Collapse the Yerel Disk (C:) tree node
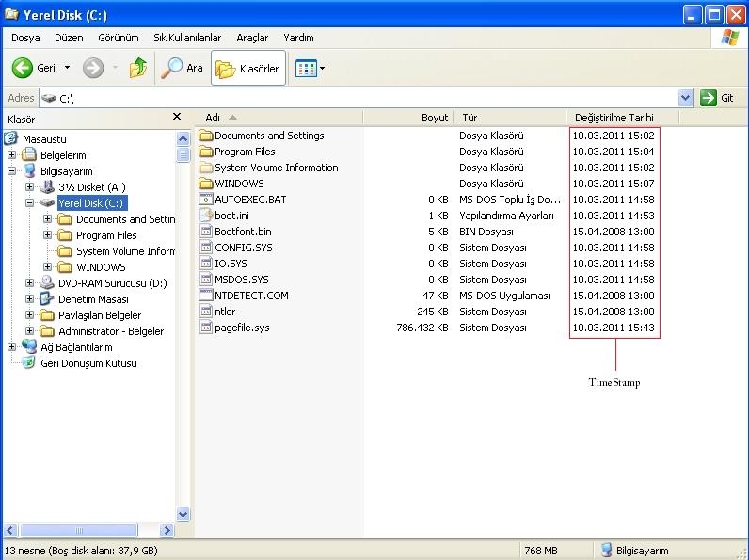 29,203
